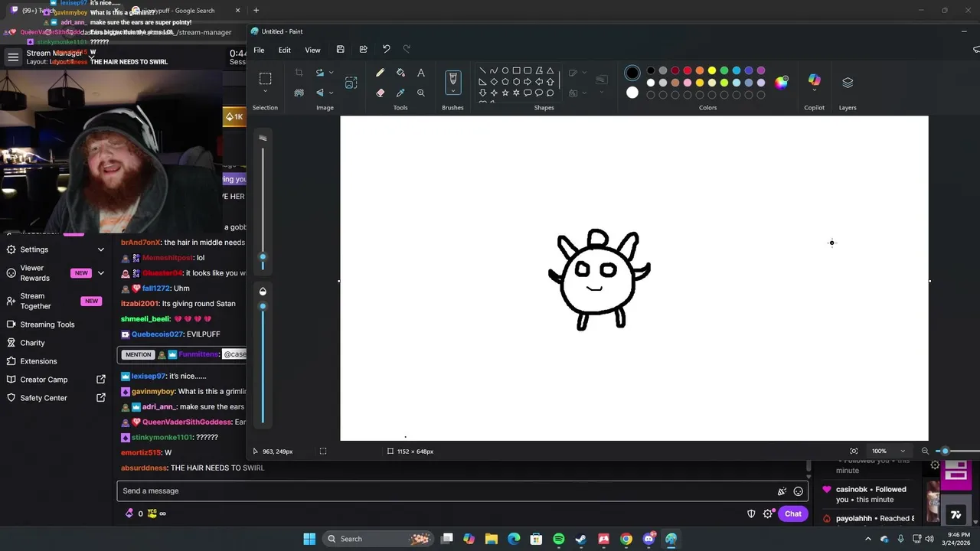Click the chat shield moderation icon

[x=751, y=514]
